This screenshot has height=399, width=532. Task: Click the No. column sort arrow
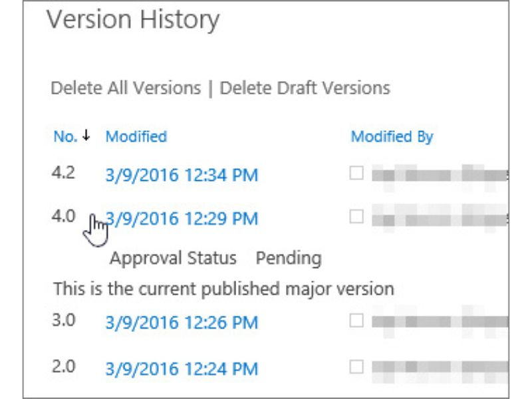pos(86,137)
